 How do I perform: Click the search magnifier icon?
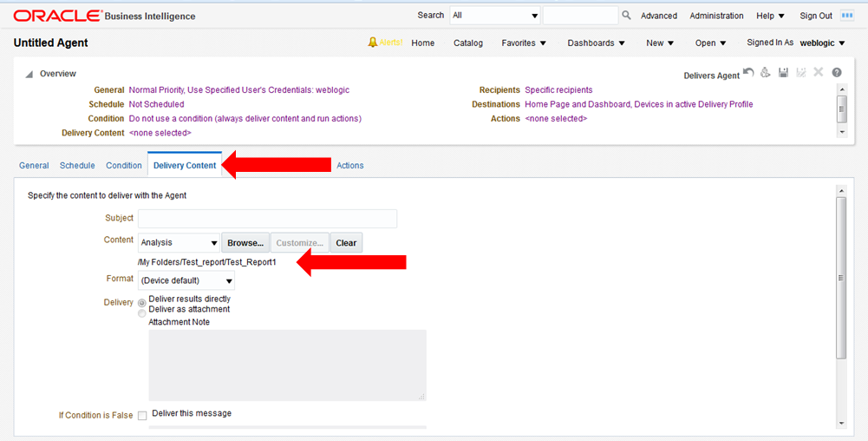[626, 16]
